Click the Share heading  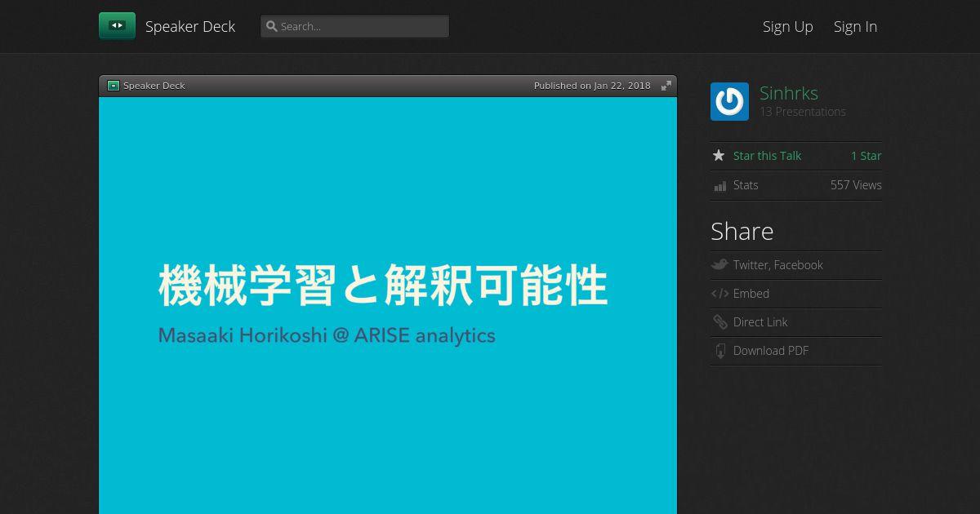click(742, 231)
